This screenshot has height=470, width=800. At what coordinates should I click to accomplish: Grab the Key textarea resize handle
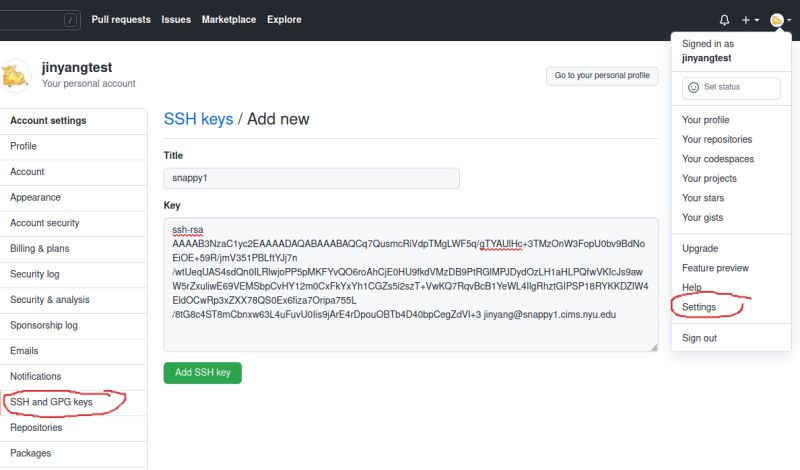(x=654, y=347)
